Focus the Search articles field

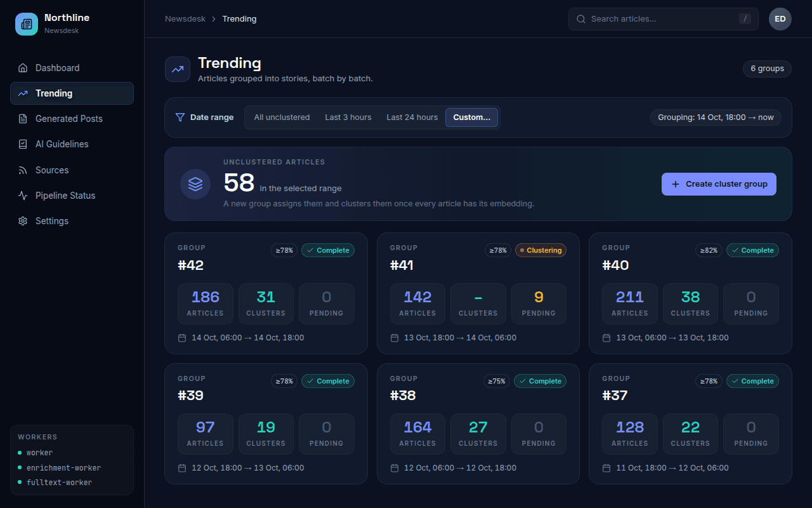[x=664, y=19]
